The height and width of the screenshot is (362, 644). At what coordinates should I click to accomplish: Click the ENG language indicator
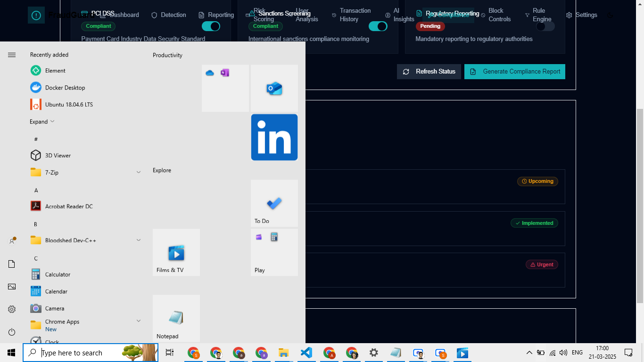click(577, 353)
